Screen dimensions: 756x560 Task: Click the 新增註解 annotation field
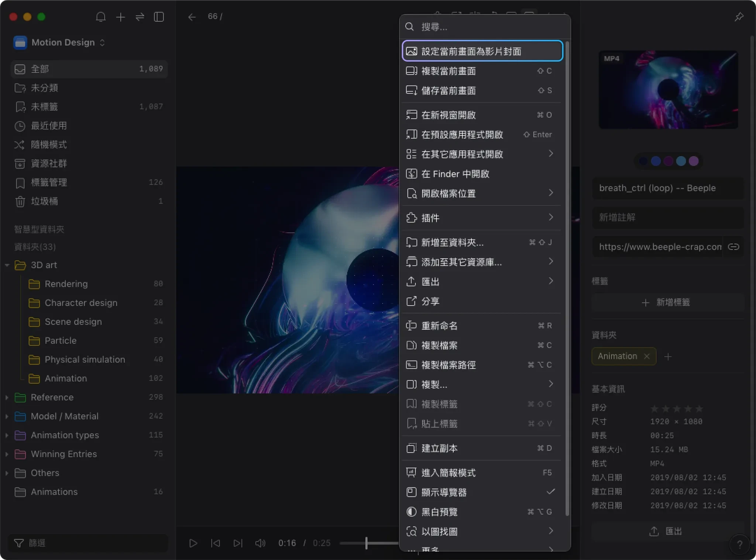[667, 217]
